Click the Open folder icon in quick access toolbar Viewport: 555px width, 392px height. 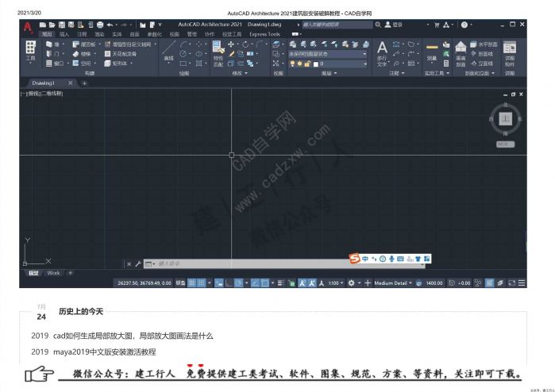[52, 25]
